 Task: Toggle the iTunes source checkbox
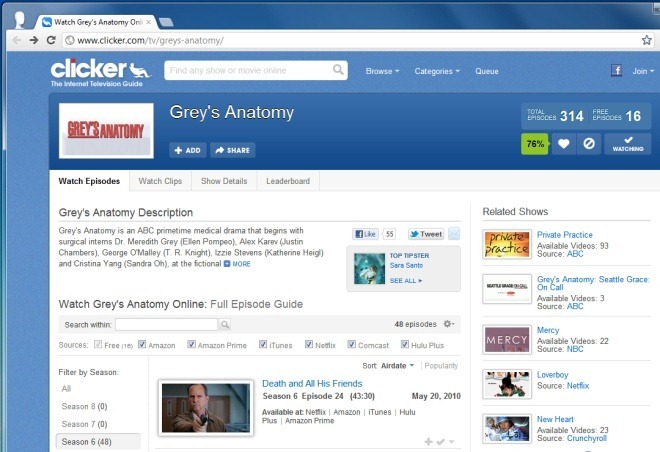(x=263, y=344)
